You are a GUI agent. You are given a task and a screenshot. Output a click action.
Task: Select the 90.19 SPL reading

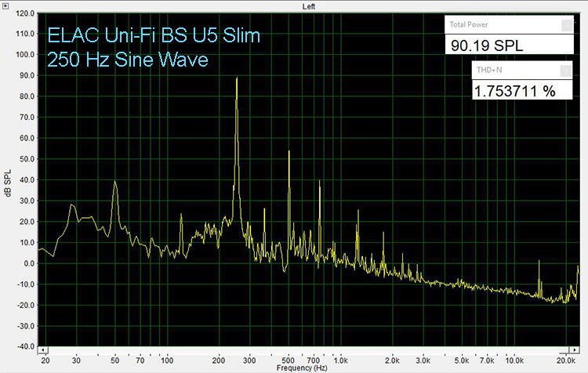click(487, 45)
